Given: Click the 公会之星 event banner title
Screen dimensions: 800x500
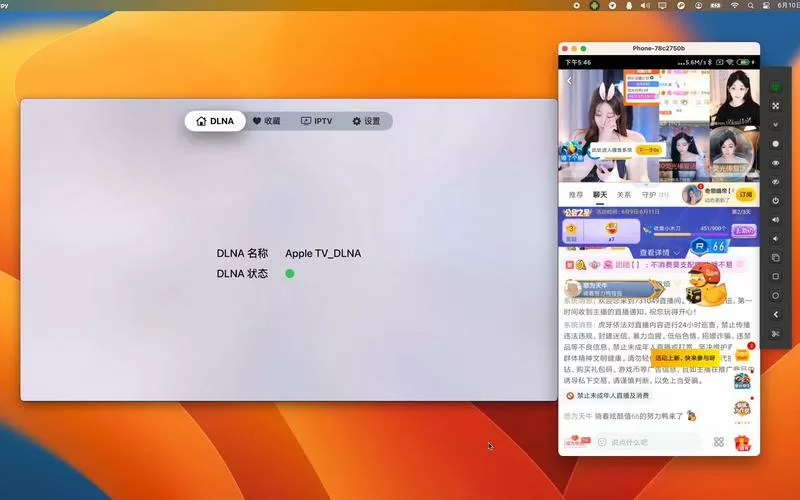Looking at the screenshot, I should [x=577, y=212].
